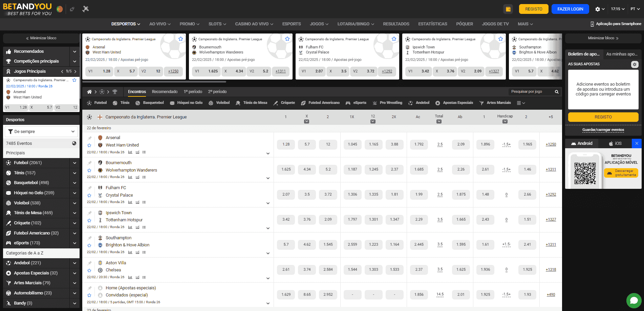This screenshot has width=644, height=311.
Task: Open +1250 more markets link
Action: point(551,145)
